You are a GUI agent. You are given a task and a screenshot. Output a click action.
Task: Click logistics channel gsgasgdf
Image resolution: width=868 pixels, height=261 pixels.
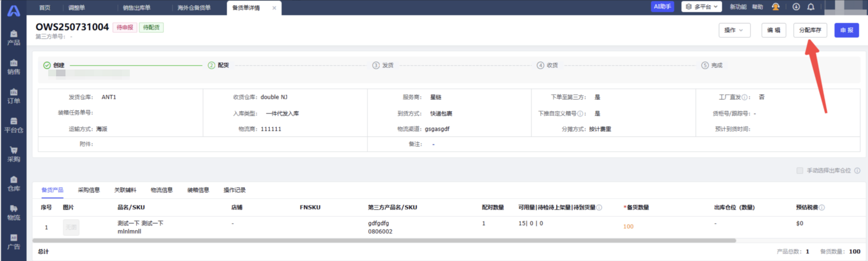[x=437, y=129]
